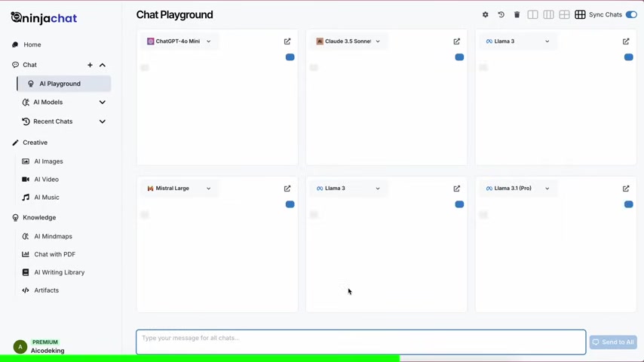The height and width of the screenshot is (362, 644).
Task: Switch to the three-column layout icon
Action: point(548,15)
